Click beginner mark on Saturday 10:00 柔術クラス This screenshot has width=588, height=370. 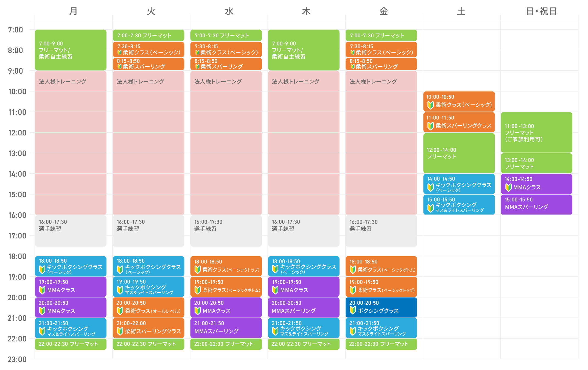(430, 105)
